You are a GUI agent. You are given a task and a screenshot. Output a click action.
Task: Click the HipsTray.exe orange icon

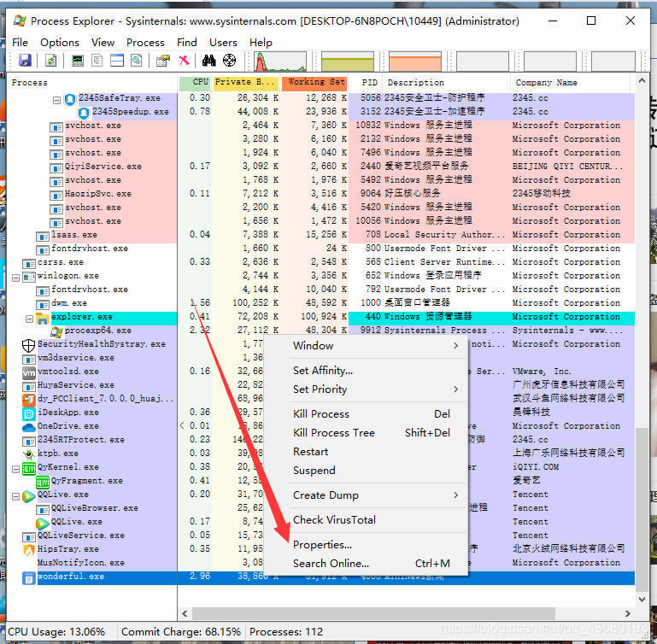point(28,550)
